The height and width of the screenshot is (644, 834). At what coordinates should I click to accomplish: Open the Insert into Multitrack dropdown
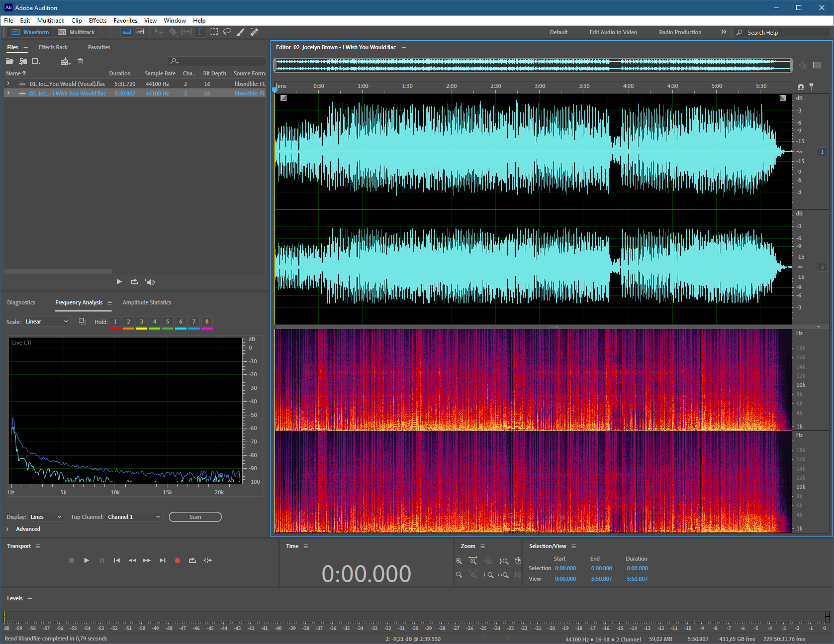[65, 61]
